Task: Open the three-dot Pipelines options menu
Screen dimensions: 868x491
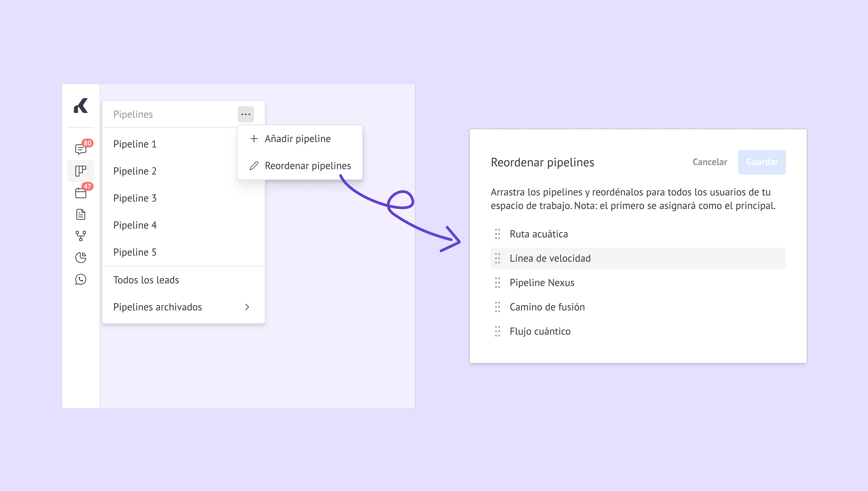Action: pos(246,114)
